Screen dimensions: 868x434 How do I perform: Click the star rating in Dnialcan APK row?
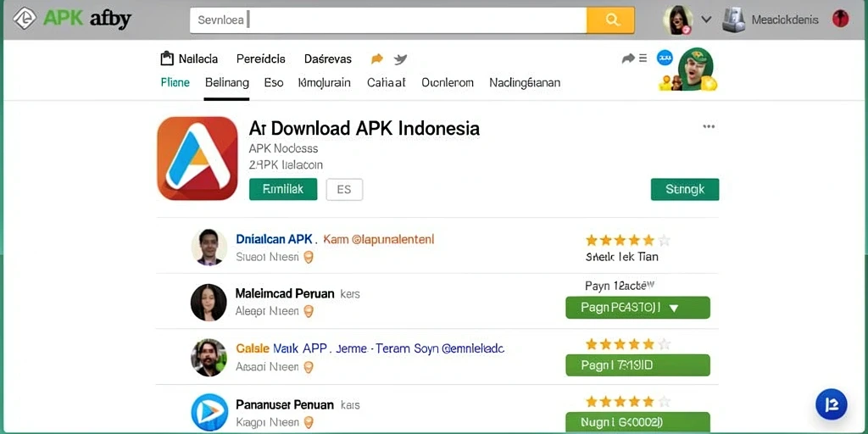click(628, 240)
